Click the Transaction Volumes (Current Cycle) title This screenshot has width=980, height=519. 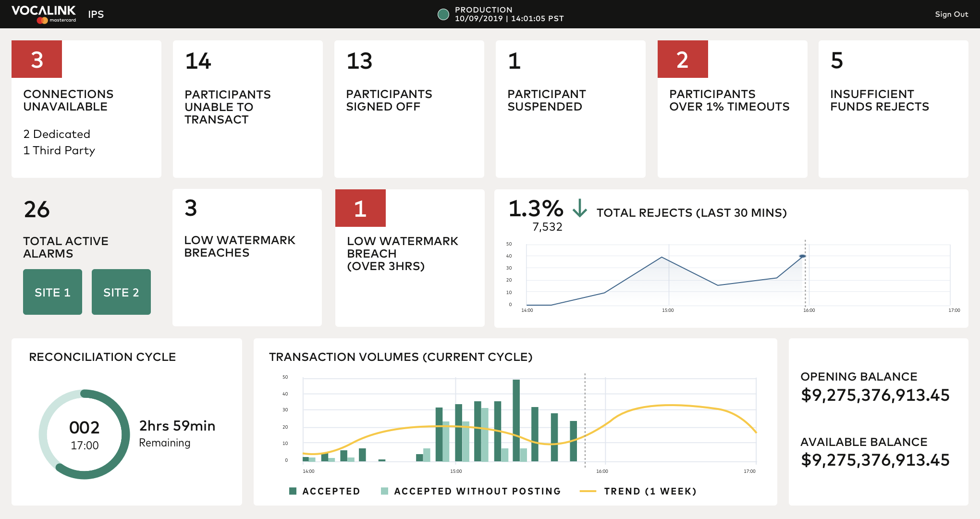pyautogui.click(x=401, y=357)
